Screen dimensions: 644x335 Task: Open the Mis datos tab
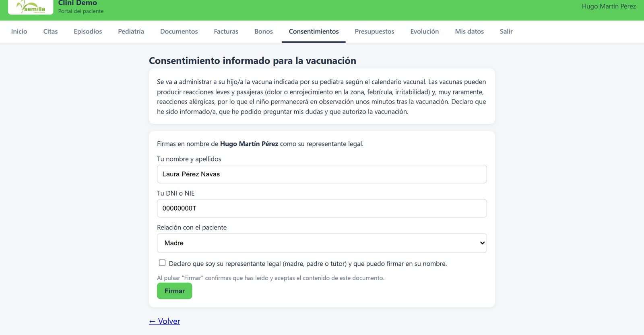pyautogui.click(x=469, y=31)
